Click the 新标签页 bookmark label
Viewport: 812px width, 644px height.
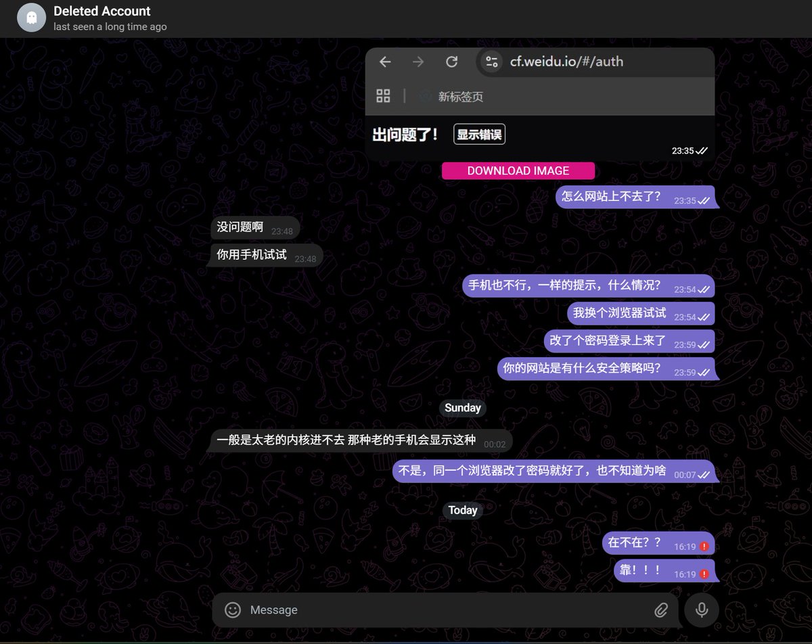(x=460, y=97)
